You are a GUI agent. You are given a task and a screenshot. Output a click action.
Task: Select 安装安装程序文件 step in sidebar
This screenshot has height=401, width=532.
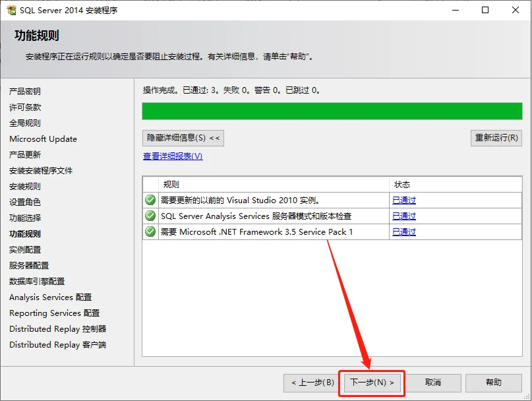[41, 170]
